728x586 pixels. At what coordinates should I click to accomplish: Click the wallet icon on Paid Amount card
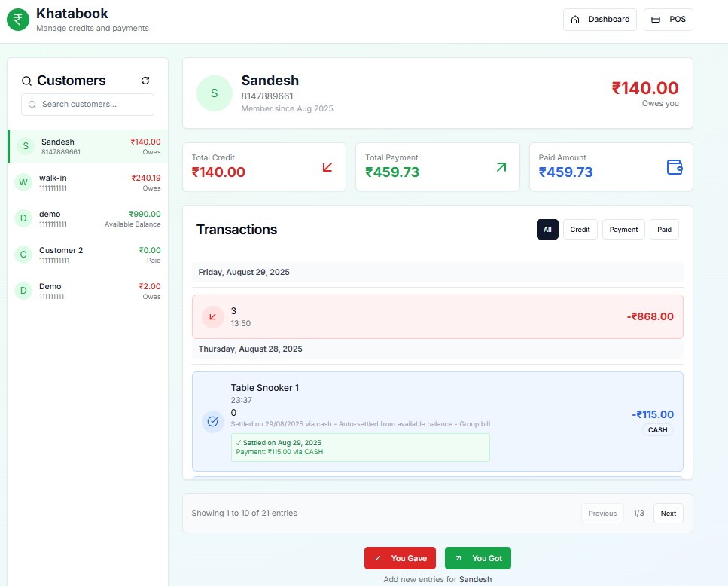click(675, 166)
